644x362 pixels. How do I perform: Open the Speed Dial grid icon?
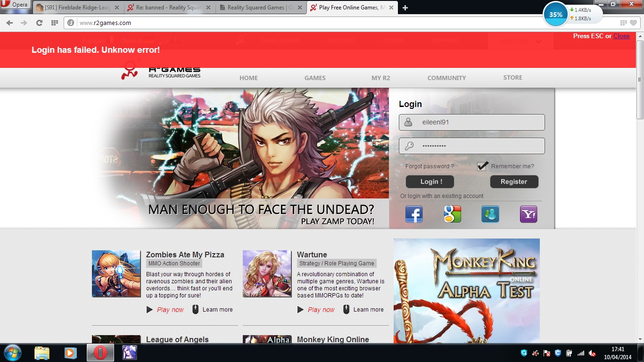55,23
